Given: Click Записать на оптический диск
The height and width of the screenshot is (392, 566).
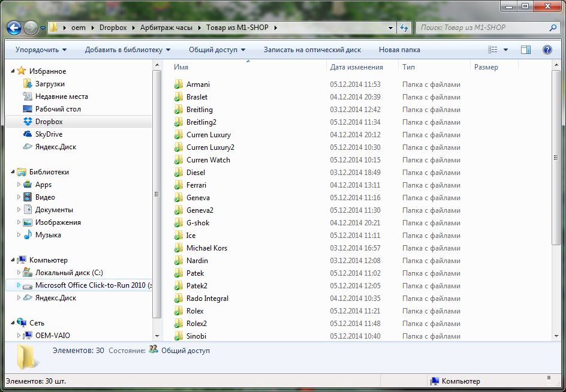Looking at the screenshot, I should click(312, 50).
